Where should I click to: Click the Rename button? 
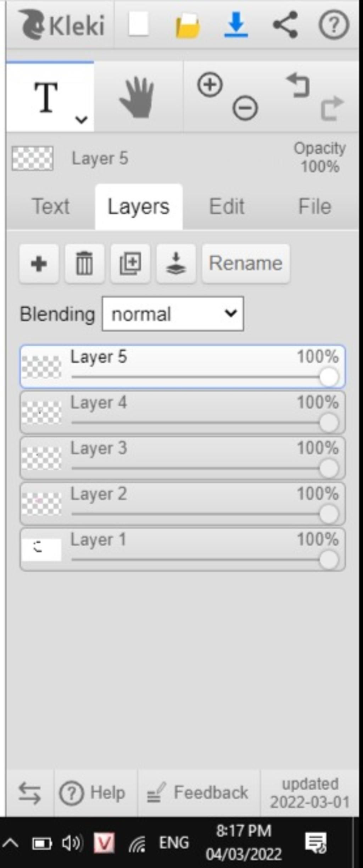point(246,263)
